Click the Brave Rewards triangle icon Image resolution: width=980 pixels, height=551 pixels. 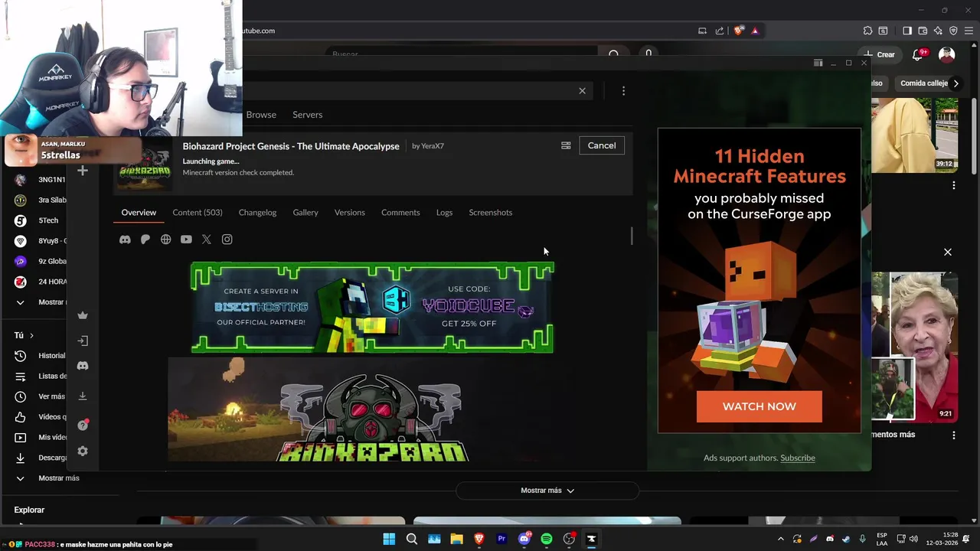pos(755,31)
